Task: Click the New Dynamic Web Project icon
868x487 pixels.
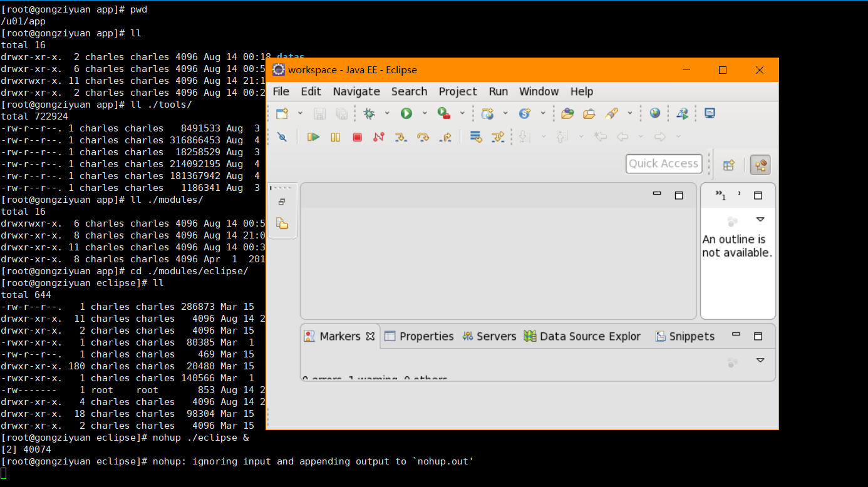Action: (x=487, y=113)
